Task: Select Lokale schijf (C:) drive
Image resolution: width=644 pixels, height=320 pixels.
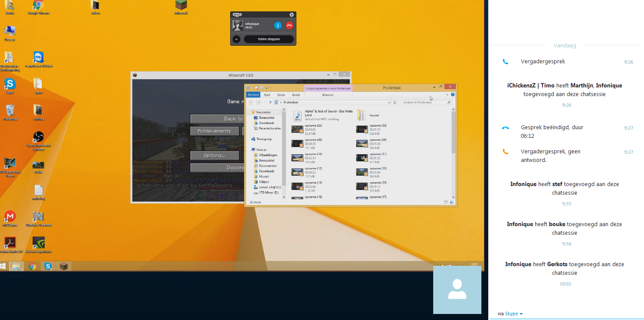Action: click(x=267, y=187)
